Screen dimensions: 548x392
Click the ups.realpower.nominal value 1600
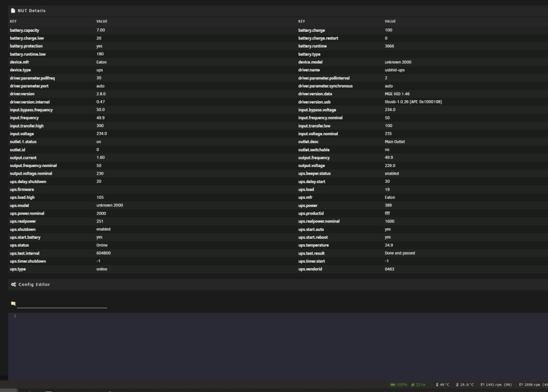click(x=390, y=221)
